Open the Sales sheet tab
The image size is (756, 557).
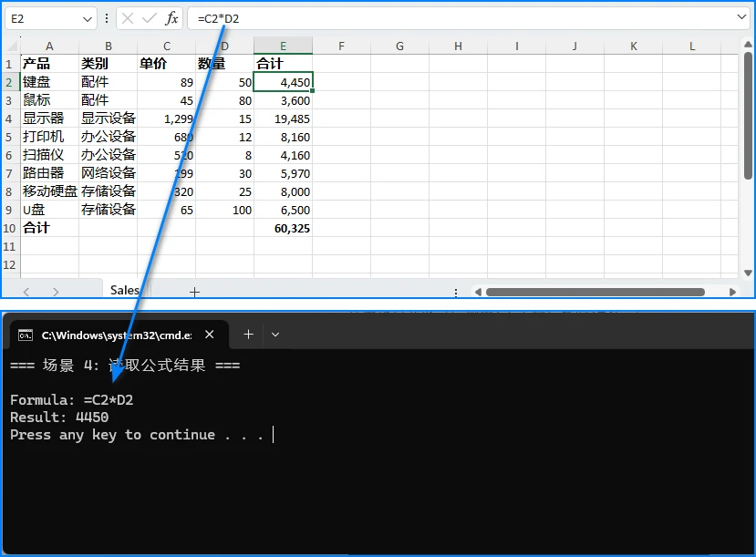pyautogui.click(x=125, y=290)
